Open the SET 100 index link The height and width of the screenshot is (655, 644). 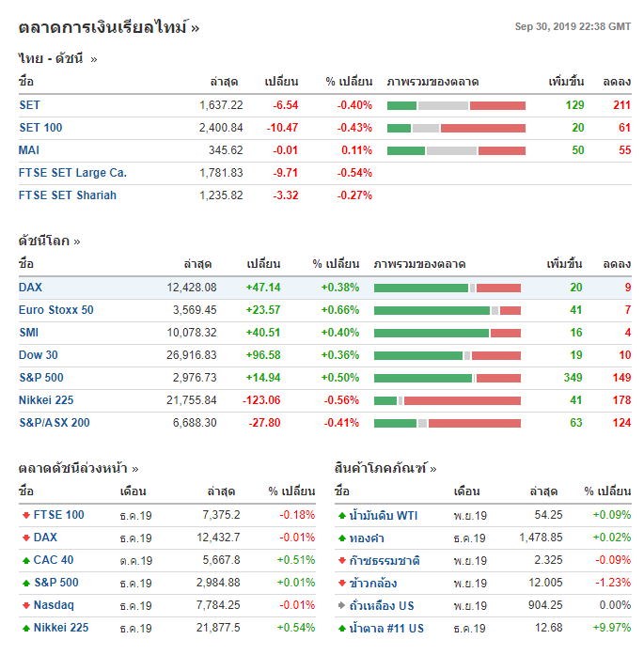tap(40, 128)
